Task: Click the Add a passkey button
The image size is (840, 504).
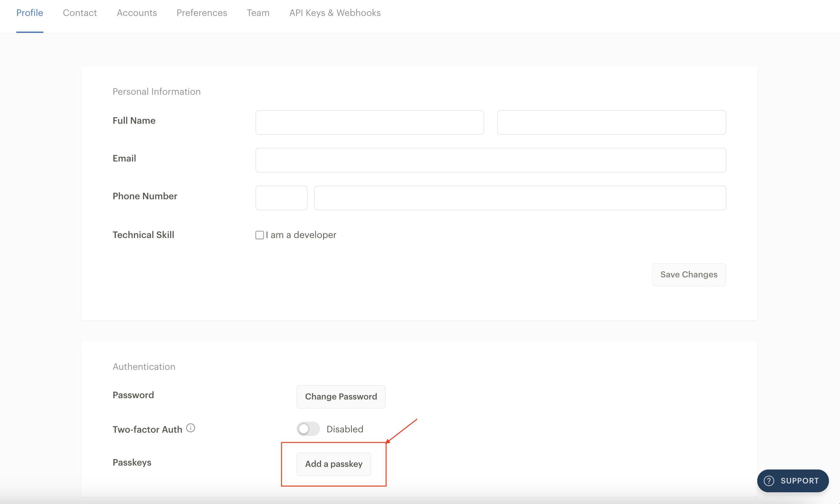Action: click(x=334, y=463)
